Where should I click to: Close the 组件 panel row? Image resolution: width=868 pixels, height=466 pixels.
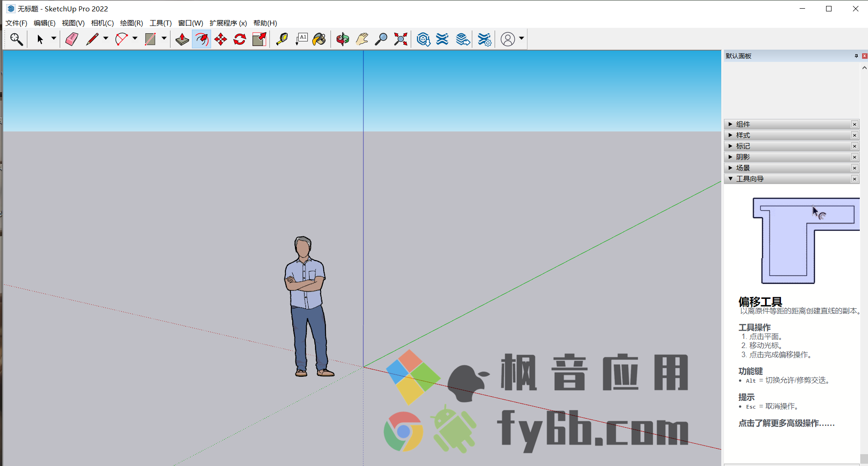click(x=855, y=124)
